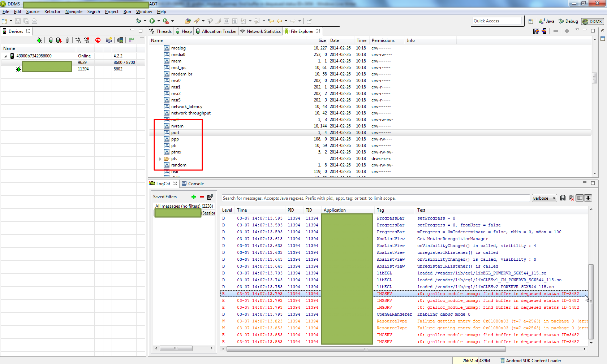
Task: Pull a file from the device
Action: tap(536, 31)
